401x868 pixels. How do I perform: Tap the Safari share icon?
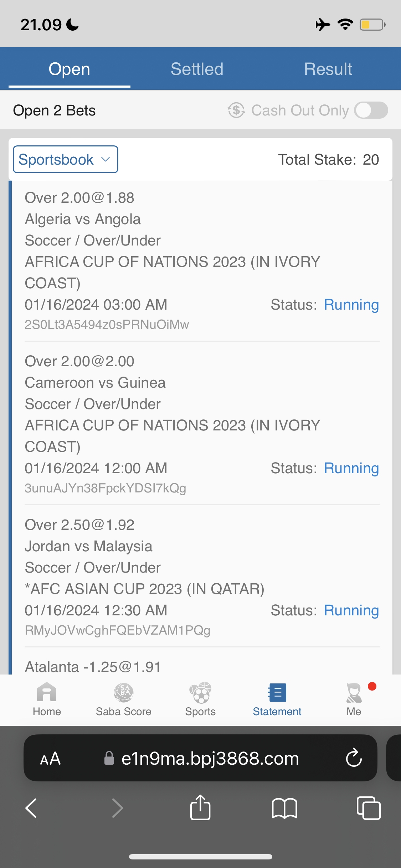click(200, 808)
